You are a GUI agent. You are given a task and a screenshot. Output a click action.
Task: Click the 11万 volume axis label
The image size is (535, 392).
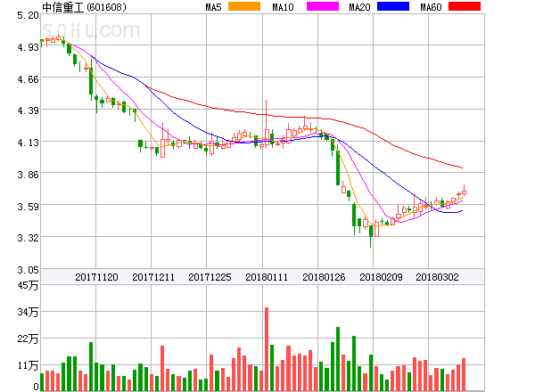pos(28,366)
